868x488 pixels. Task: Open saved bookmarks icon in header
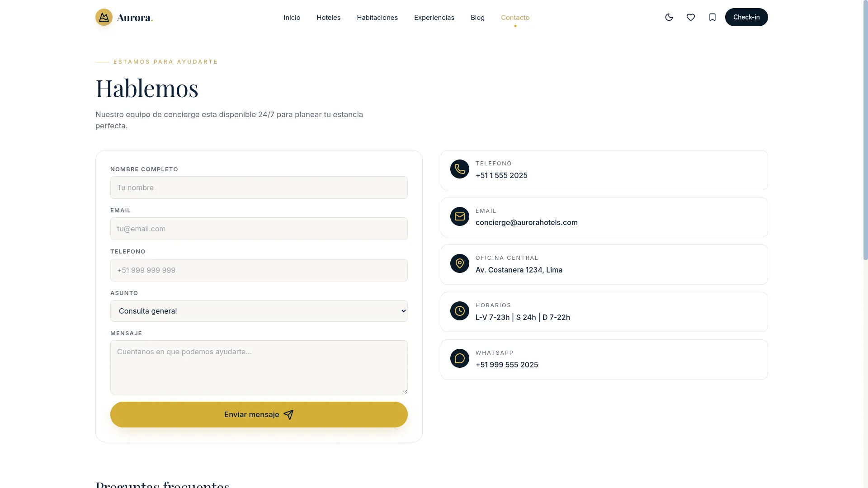[x=712, y=17]
